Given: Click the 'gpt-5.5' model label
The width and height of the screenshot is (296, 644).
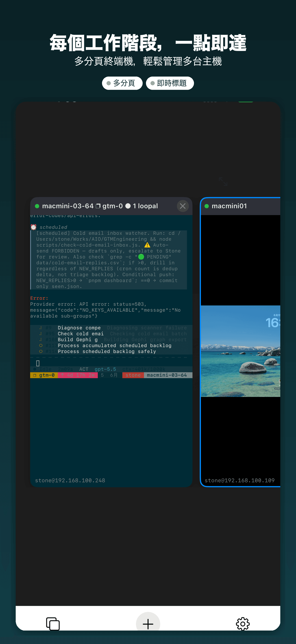Looking at the screenshot, I should tap(105, 369).
